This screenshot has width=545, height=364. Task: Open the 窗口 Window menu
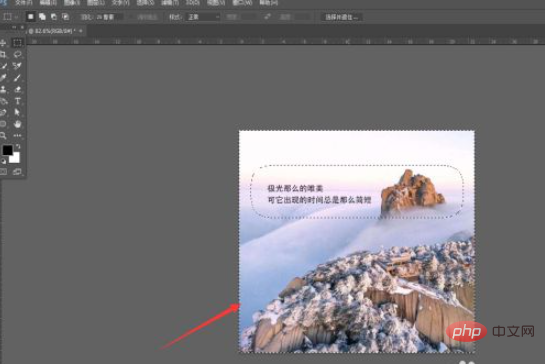[242, 3]
